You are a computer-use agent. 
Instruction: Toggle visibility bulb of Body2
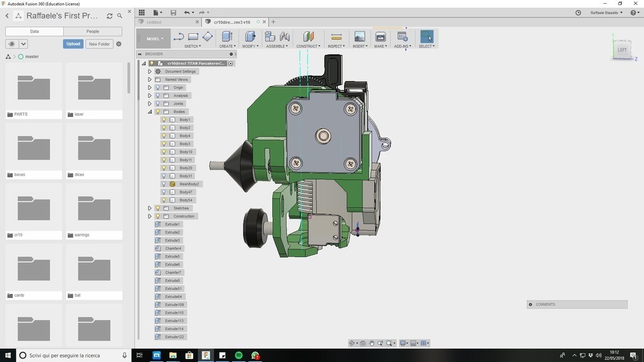click(x=164, y=128)
